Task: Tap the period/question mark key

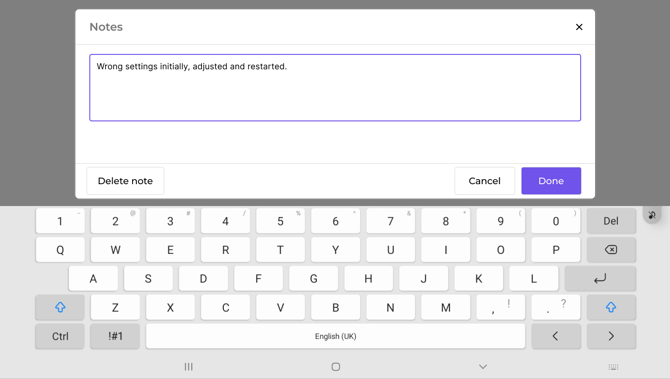Action: [x=556, y=307]
